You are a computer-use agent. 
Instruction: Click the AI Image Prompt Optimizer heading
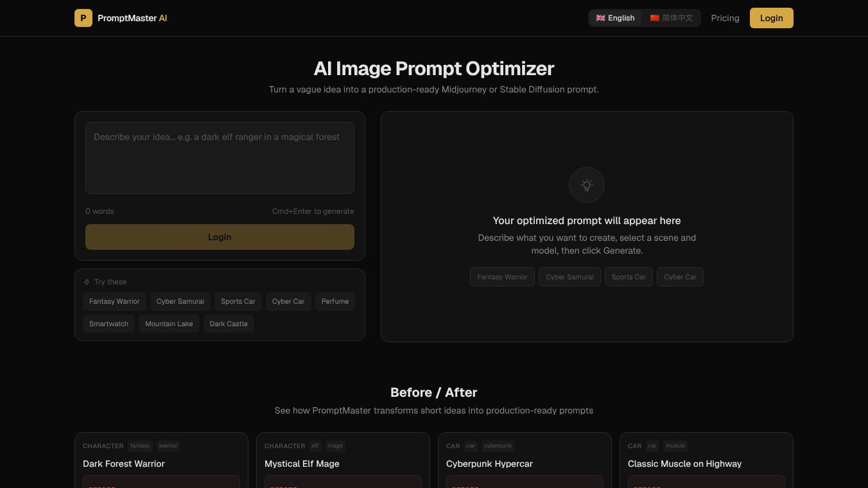pyautogui.click(x=434, y=69)
